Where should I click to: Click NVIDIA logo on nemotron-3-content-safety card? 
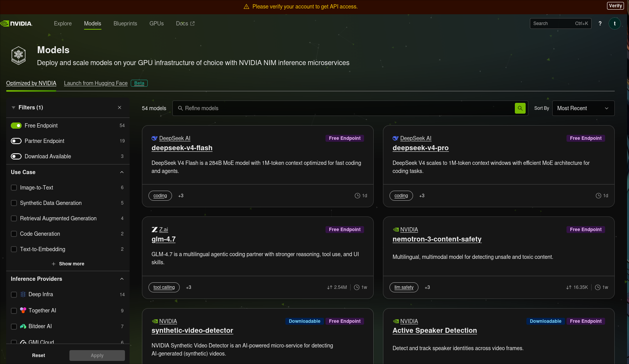coord(396,230)
